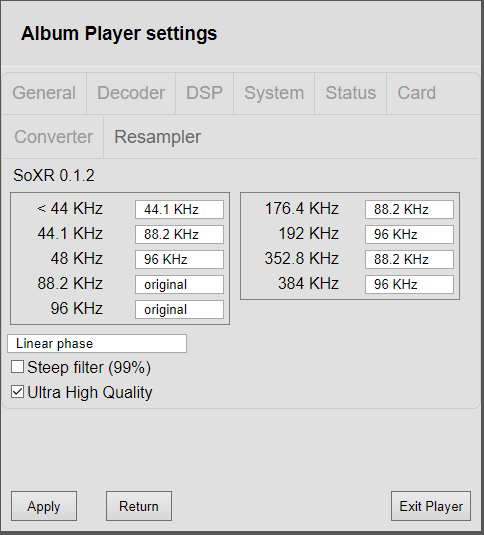Select the Resampler sub-tab
This screenshot has height=535, width=484.
(158, 137)
